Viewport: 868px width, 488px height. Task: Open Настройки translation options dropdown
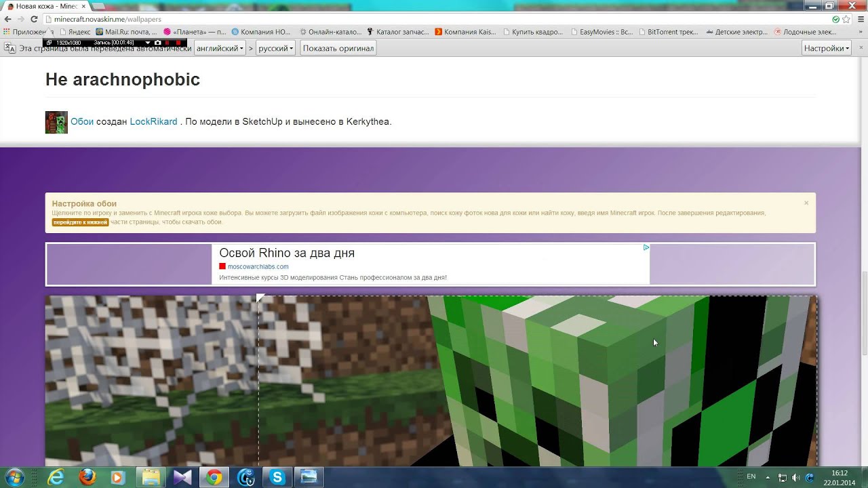click(x=826, y=48)
